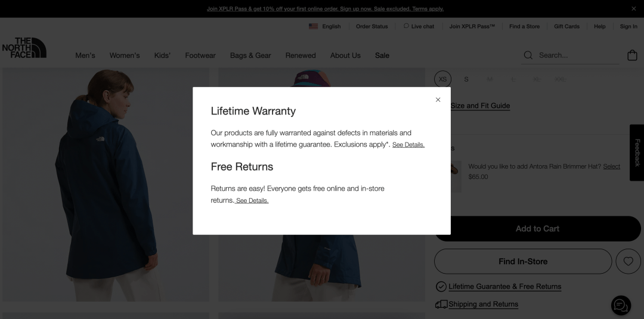Image resolution: width=644 pixels, height=319 pixels.
Task: See Details for Free Returns
Action: pyautogui.click(x=252, y=201)
